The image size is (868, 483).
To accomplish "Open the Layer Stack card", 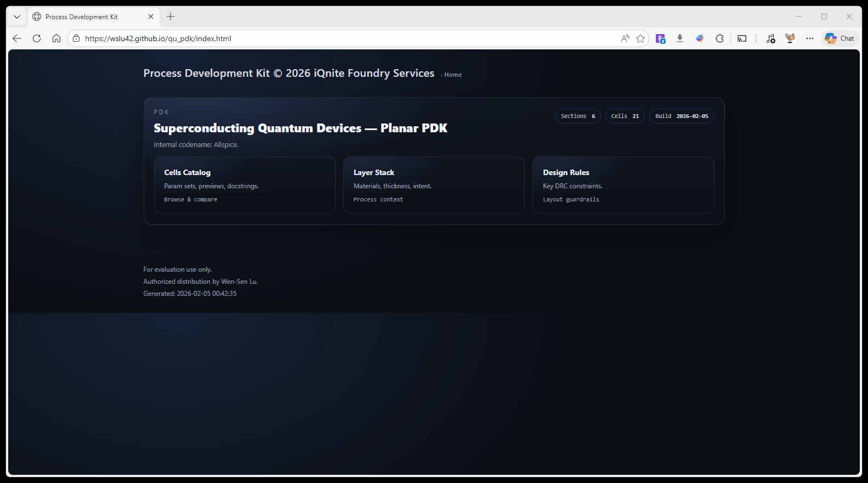I will (x=434, y=185).
